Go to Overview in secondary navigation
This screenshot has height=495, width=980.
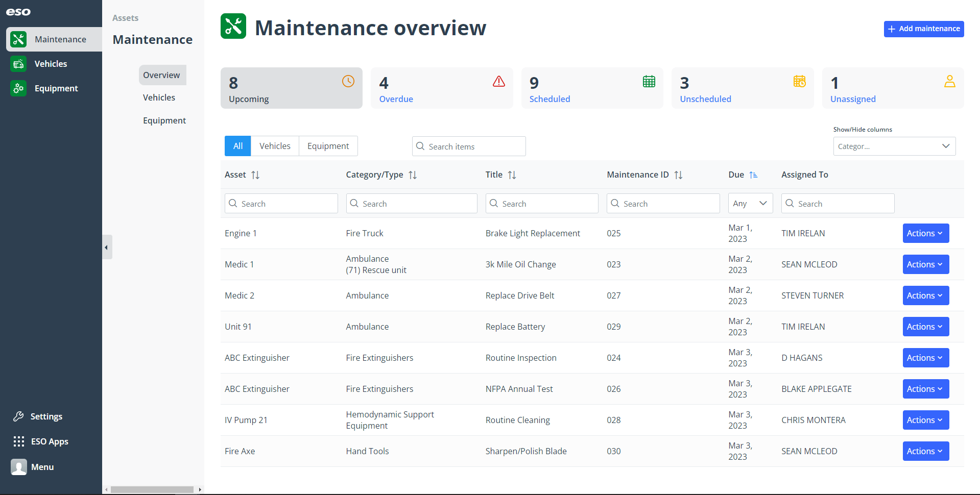[162, 75]
